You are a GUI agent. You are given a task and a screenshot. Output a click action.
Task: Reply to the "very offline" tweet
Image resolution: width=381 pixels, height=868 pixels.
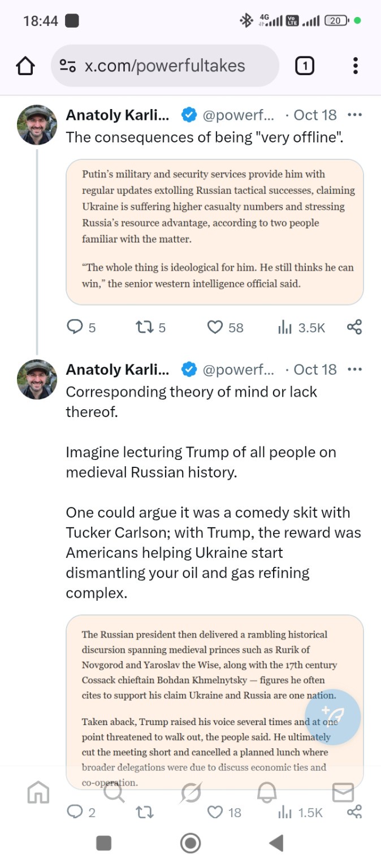[75, 327]
